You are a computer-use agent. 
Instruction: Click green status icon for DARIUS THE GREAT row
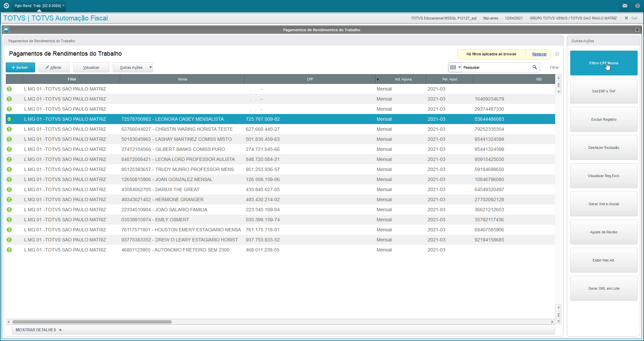9,189
